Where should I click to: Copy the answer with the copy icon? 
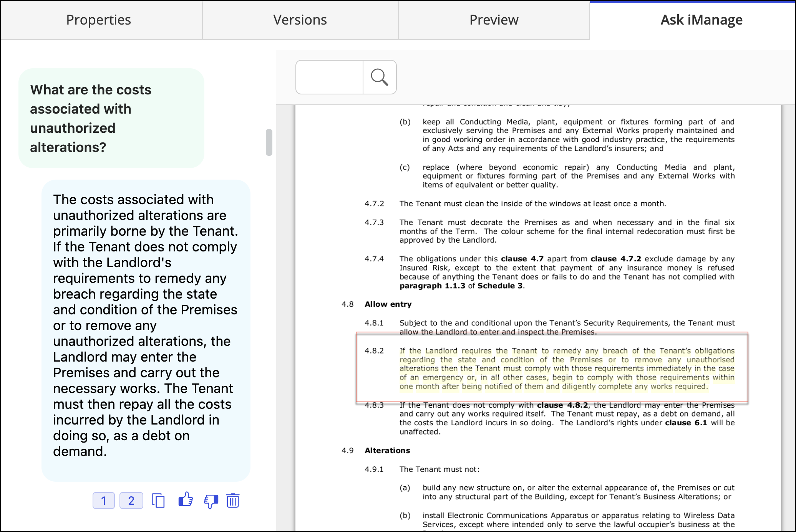pyautogui.click(x=158, y=501)
